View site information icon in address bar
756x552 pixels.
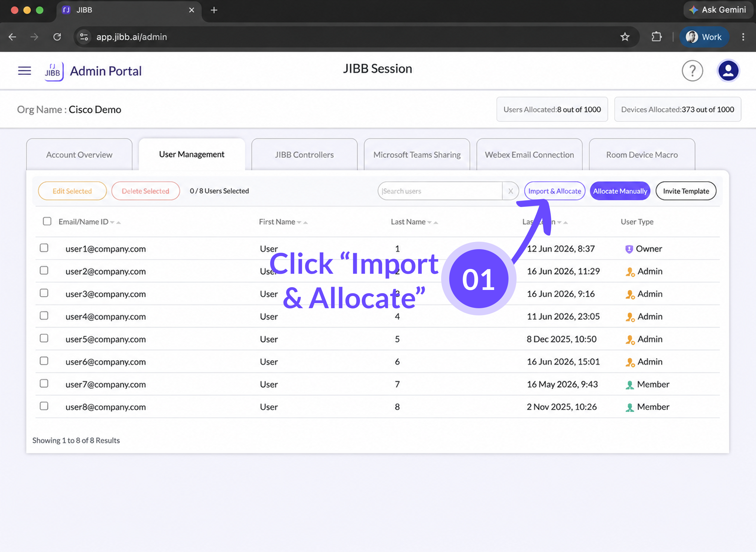click(84, 37)
